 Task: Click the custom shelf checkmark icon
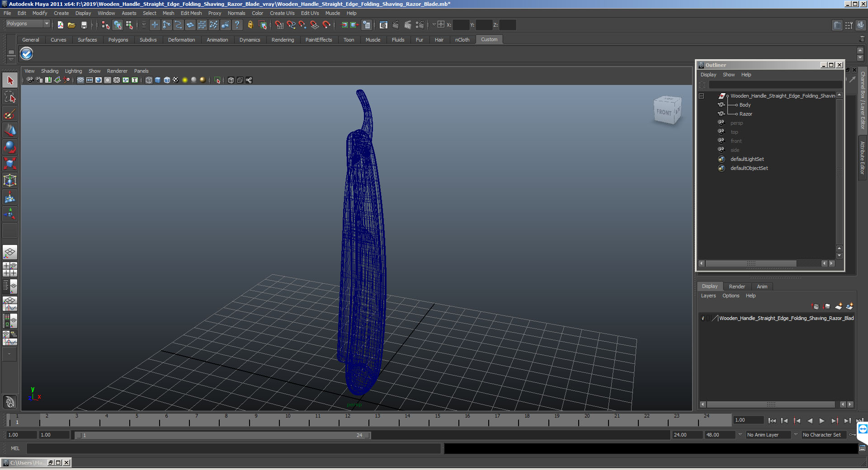point(27,54)
